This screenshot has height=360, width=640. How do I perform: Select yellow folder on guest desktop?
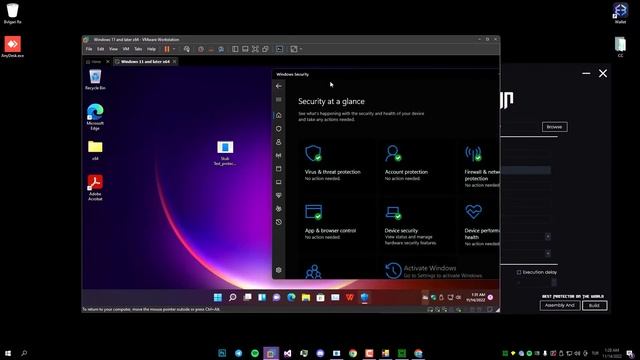pyautogui.click(x=95, y=150)
